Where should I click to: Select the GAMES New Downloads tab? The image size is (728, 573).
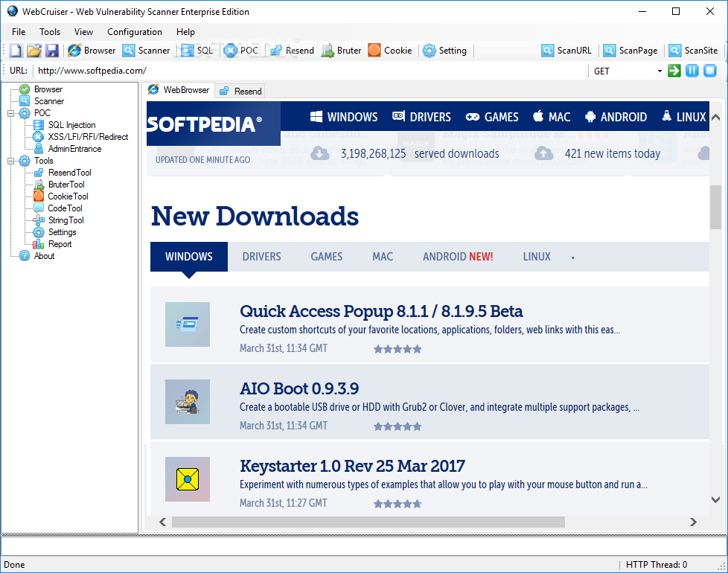tap(327, 257)
